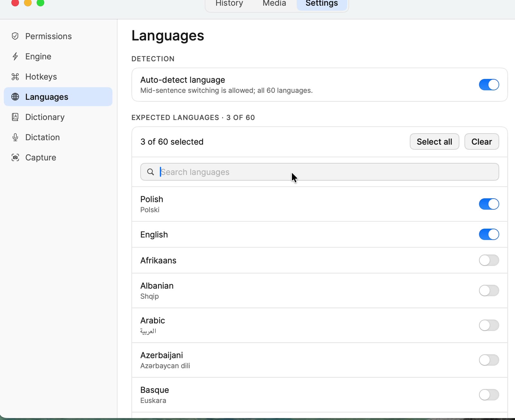The height and width of the screenshot is (420, 515).
Task: Click the Languages page heading
Action: (x=168, y=36)
